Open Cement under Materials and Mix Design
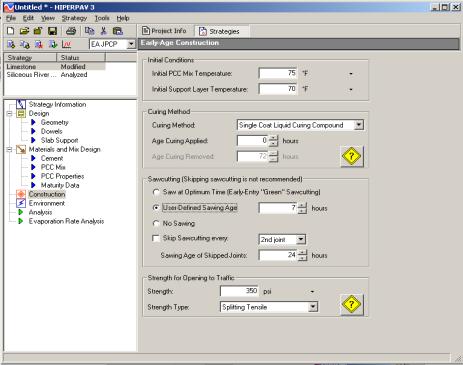Viewport: 463px width, 365px height. [x=52, y=158]
